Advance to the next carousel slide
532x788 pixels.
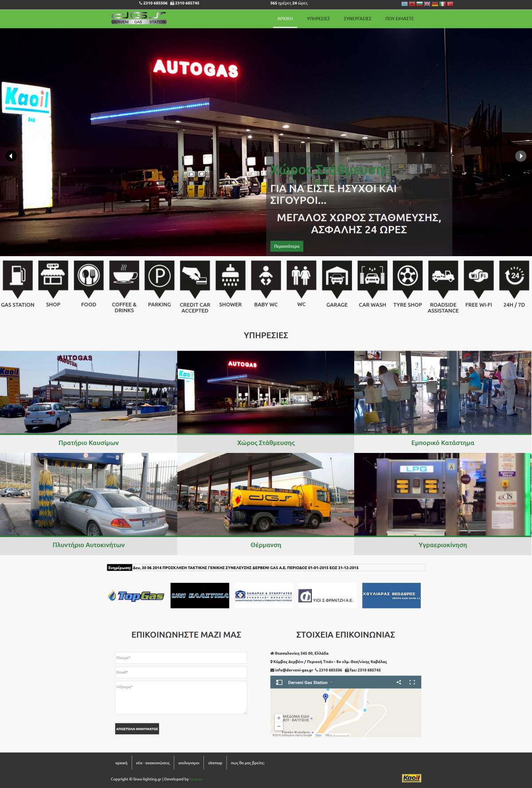click(x=520, y=156)
